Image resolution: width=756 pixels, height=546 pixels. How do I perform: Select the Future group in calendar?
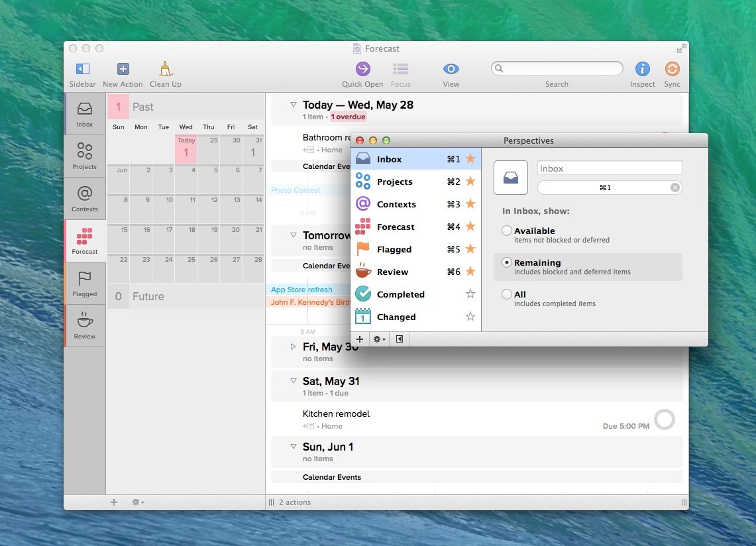pos(186,296)
